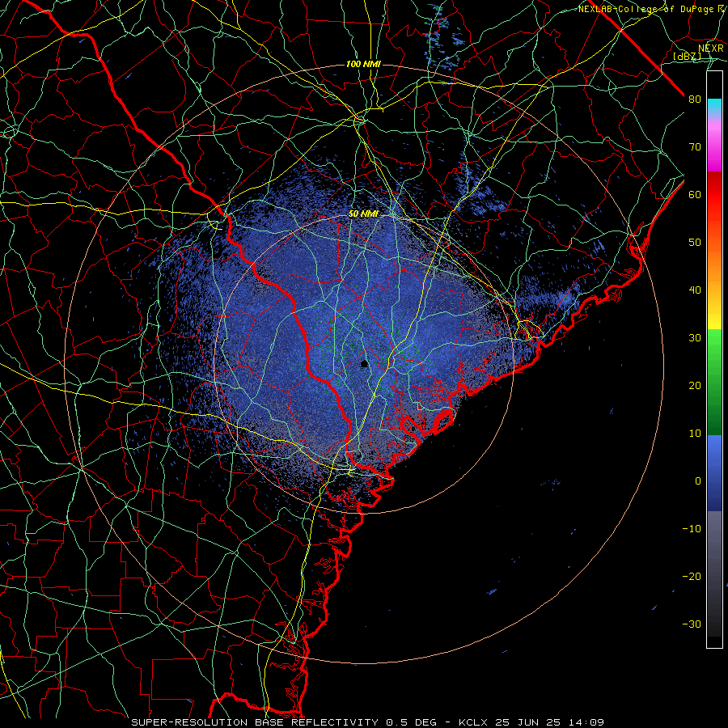Click the cyan top segment of color bar

pyautogui.click(x=714, y=107)
